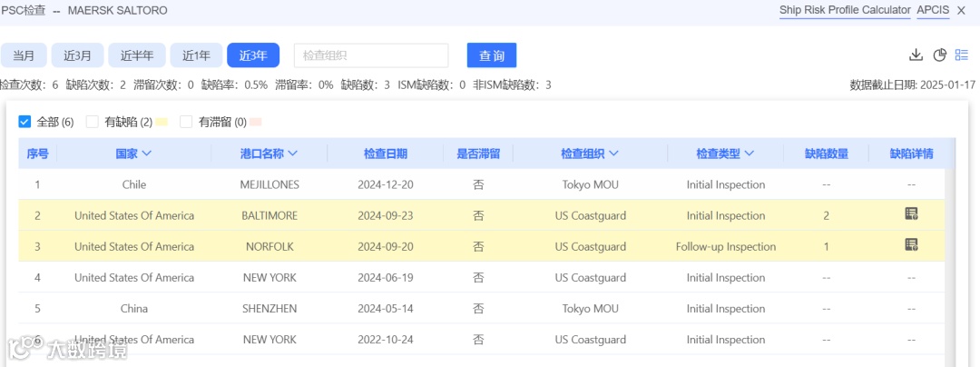
Task: Click Tokyo MOU in the SHENZHEN row
Action: tap(590, 308)
